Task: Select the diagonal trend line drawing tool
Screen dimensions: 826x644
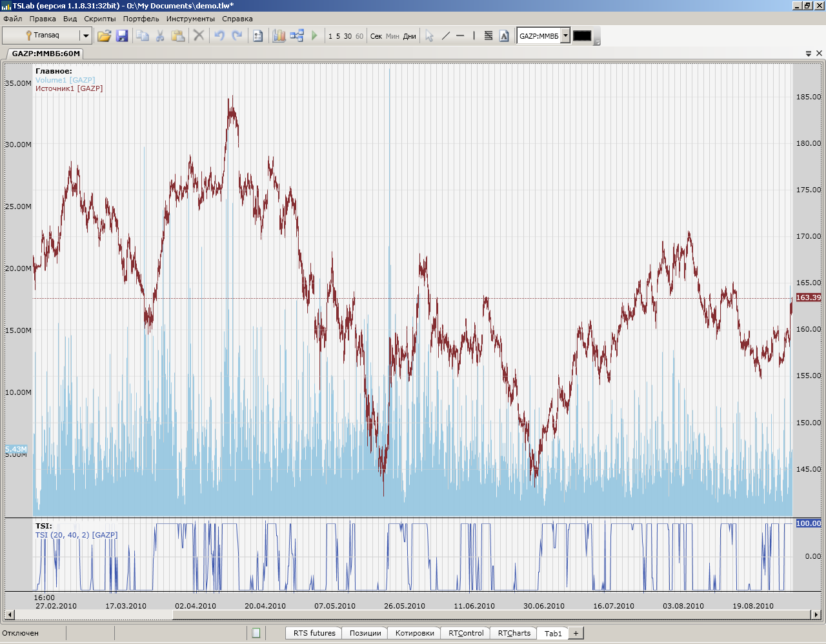Action: 445,36
